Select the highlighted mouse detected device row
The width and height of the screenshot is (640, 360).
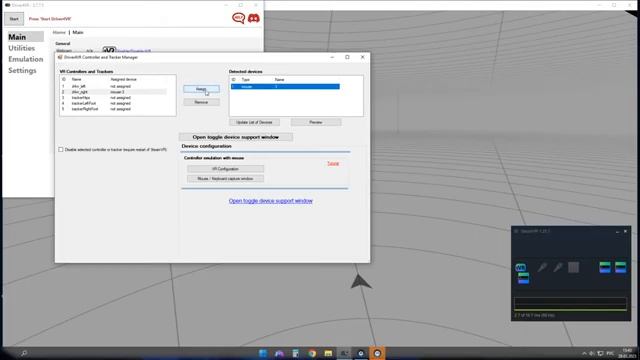click(285, 87)
